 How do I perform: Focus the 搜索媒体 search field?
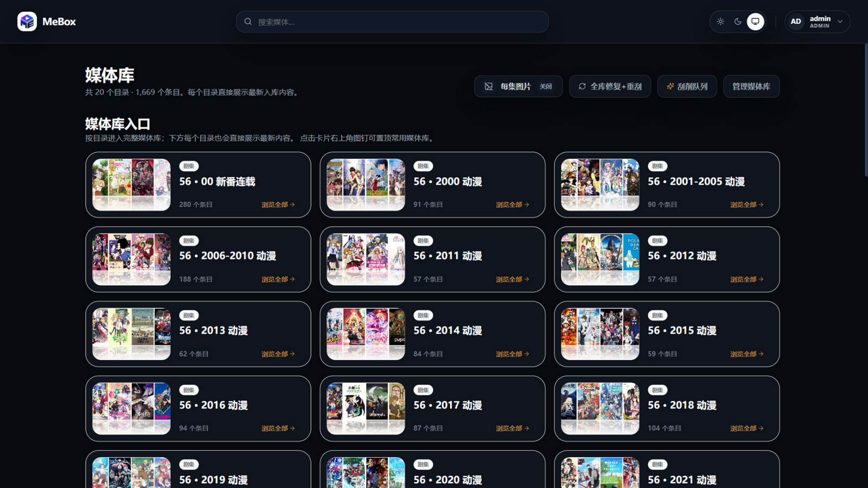tap(392, 22)
